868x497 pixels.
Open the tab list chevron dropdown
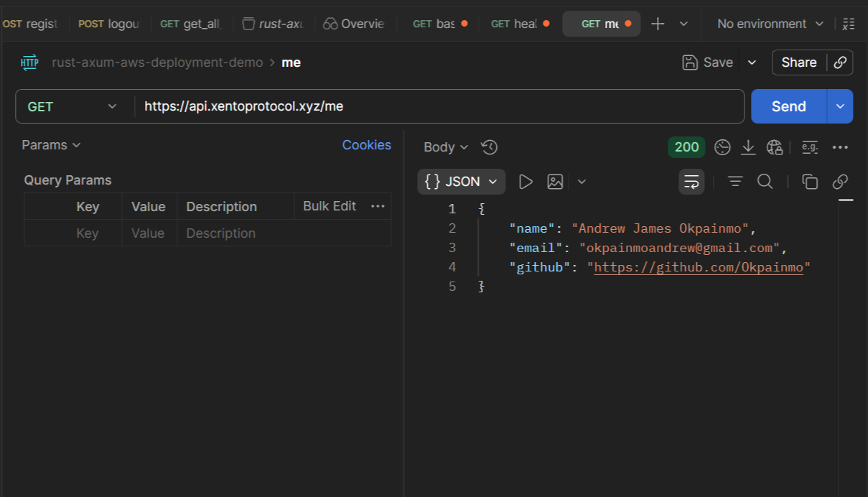683,24
